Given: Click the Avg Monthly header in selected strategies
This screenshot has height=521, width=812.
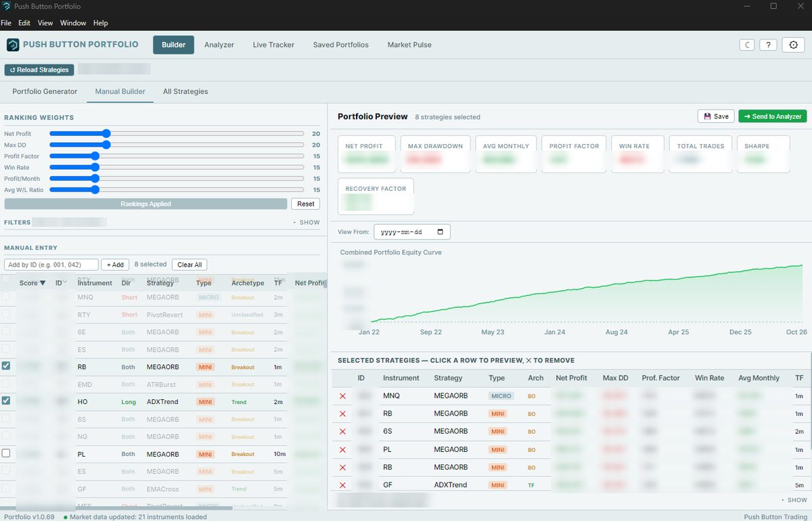Looking at the screenshot, I should coord(759,378).
